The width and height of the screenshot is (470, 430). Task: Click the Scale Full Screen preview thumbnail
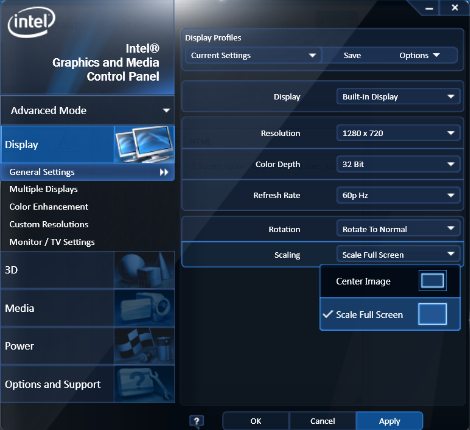pos(432,314)
